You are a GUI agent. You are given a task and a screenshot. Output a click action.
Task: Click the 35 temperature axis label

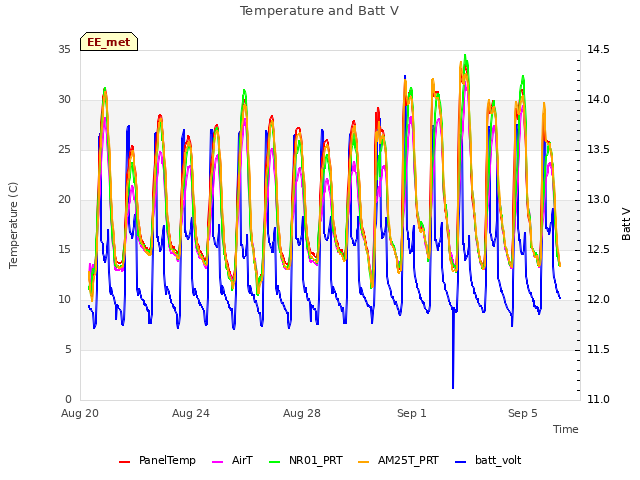coord(64,49)
